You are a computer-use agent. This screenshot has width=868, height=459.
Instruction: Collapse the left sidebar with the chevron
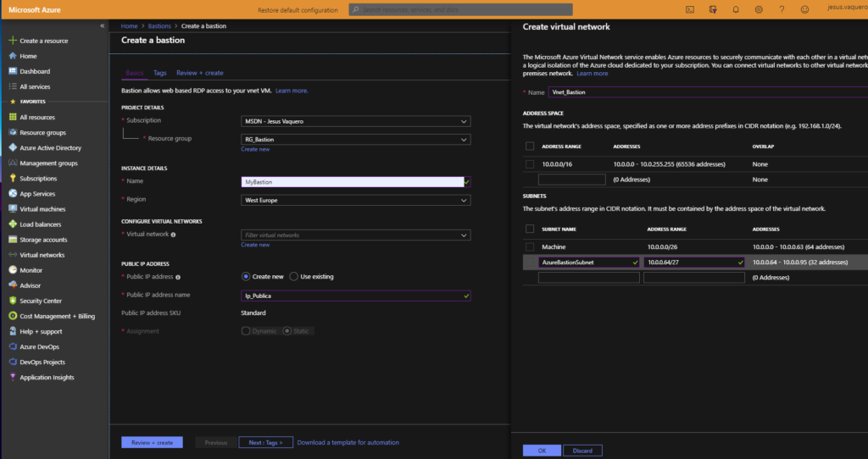click(103, 26)
